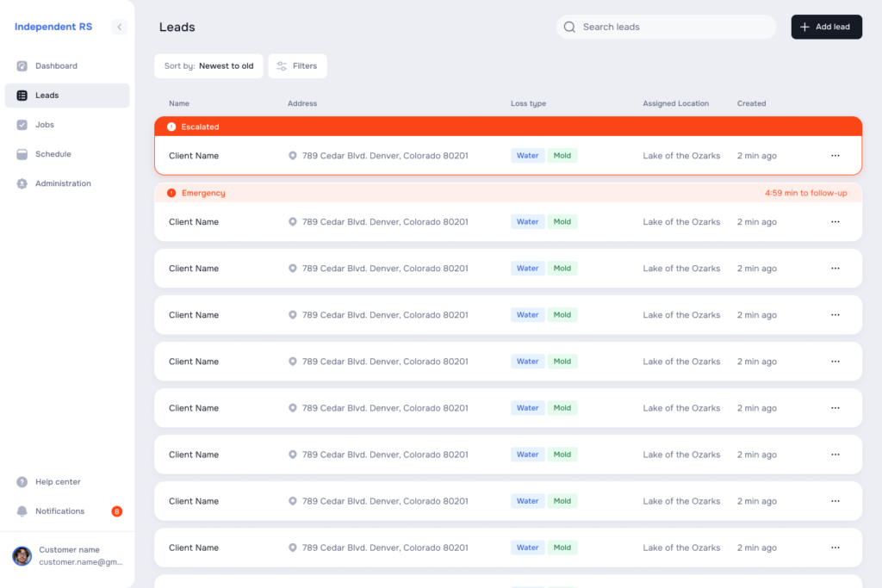The height and width of the screenshot is (588, 882).
Task: Open the Independent RS home link
Action: [x=53, y=27]
